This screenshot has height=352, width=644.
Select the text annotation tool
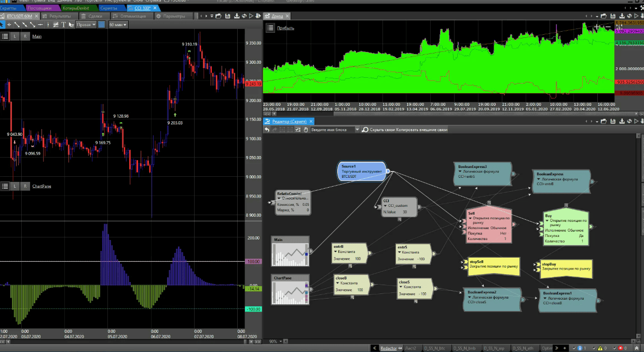click(63, 24)
